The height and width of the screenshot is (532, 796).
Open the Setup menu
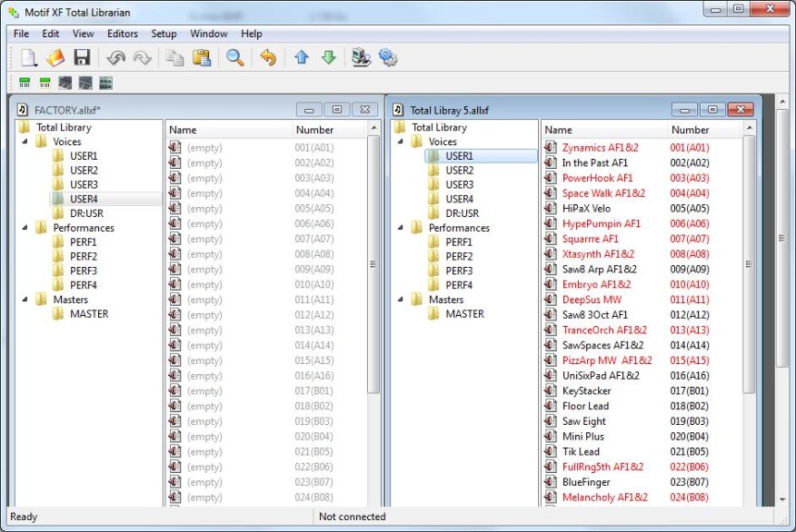[164, 34]
